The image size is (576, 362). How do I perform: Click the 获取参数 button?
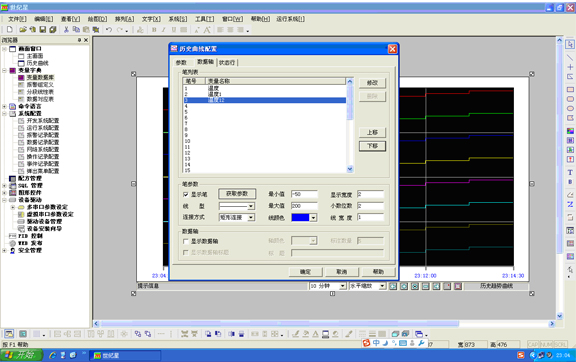[x=237, y=194]
